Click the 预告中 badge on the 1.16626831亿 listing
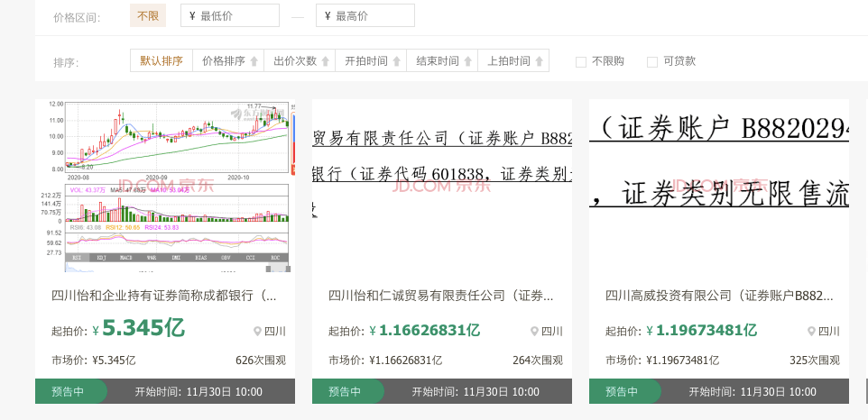 [x=347, y=391]
